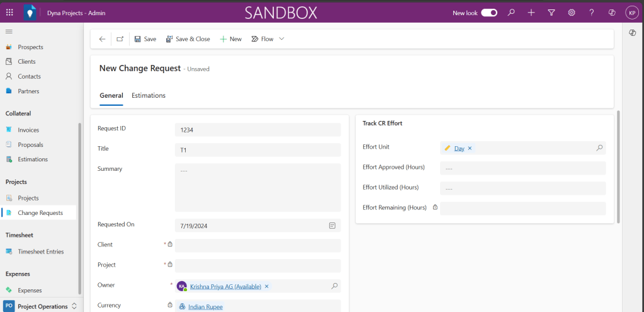Open the app launcher waffle icon

click(x=9, y=12)
